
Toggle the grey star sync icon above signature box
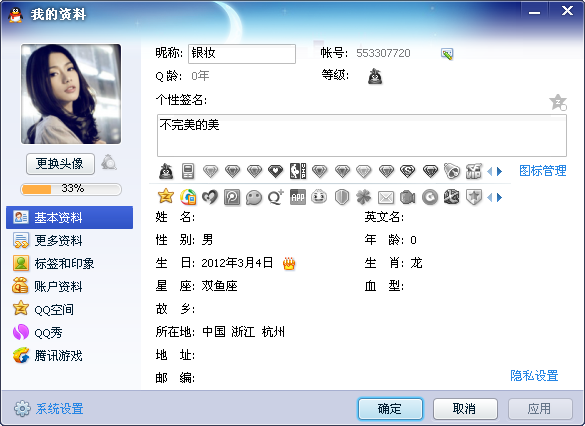tap(558, 102)
